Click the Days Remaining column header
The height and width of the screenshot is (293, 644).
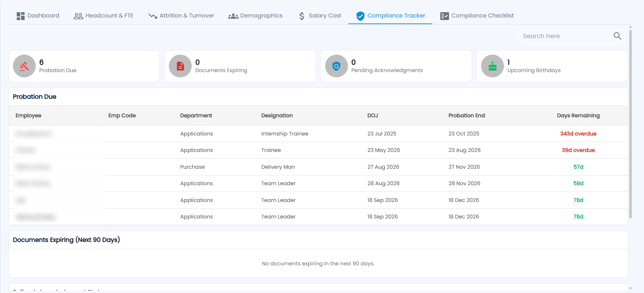tap(578, 116)
